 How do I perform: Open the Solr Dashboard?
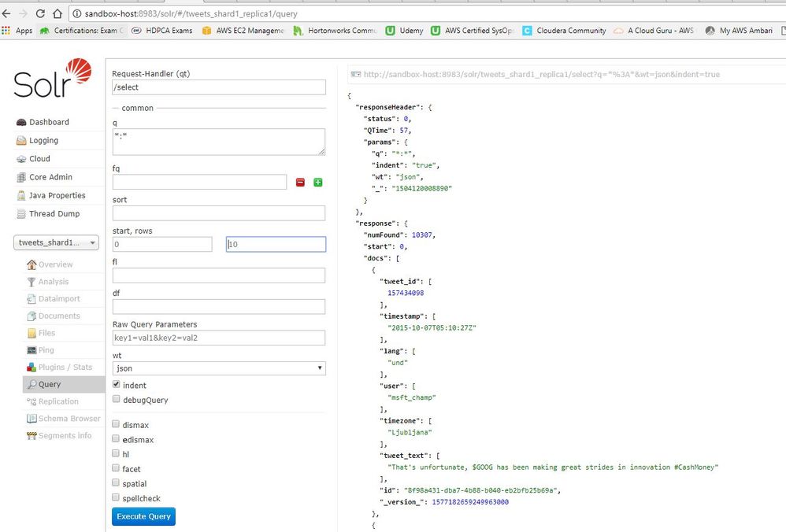pos(48,122)
